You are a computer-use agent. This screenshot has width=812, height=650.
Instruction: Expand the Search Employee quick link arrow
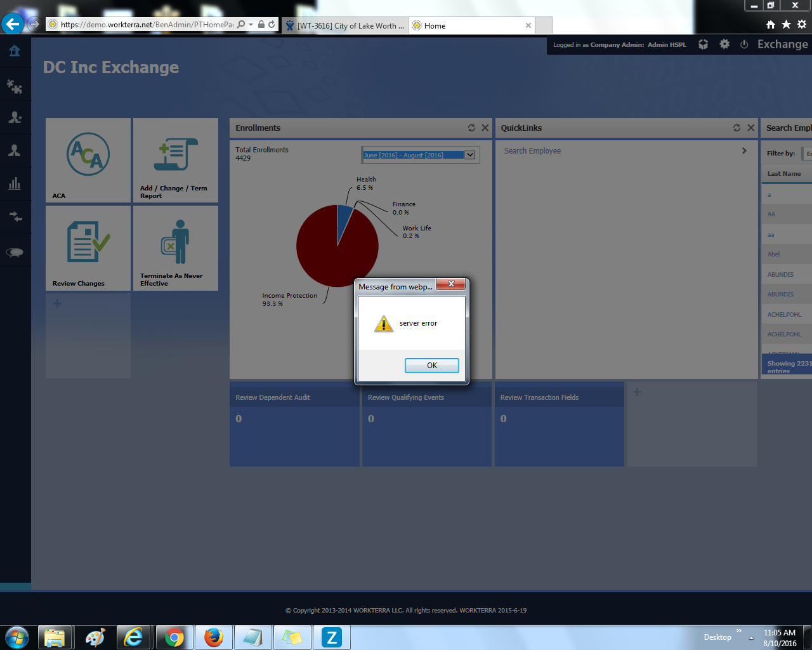[744, 151]
